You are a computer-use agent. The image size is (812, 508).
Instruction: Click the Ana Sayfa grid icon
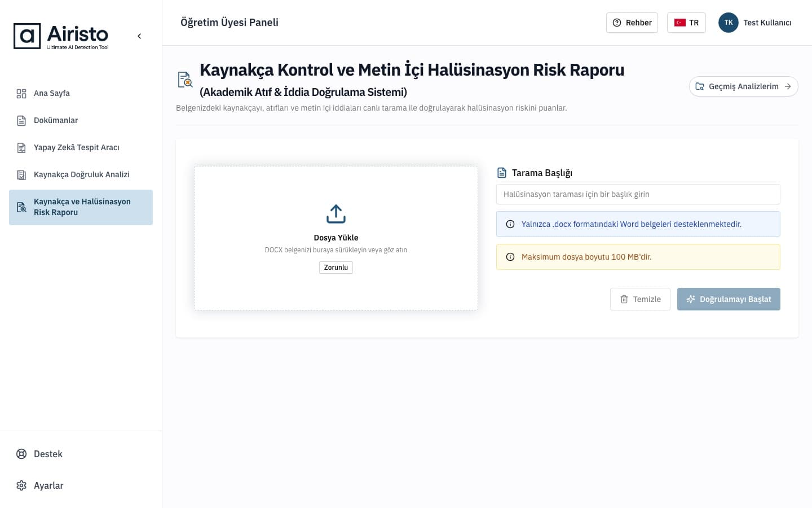click(x=21, y=94)
